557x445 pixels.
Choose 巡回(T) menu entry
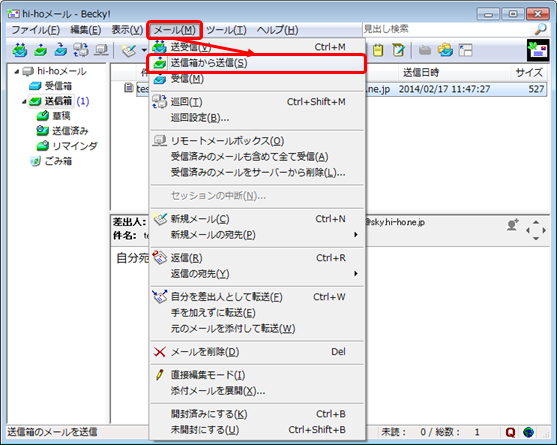[258, 102]
